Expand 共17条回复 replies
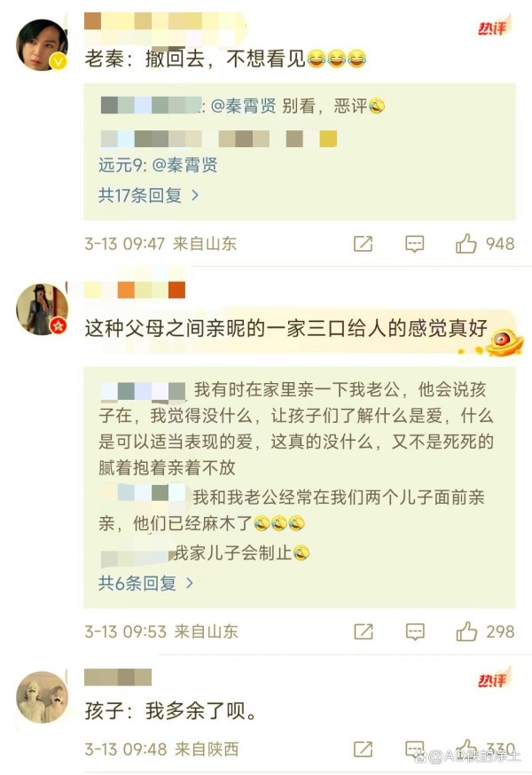The height and width of the screenshot is (775, 532). 148,196
